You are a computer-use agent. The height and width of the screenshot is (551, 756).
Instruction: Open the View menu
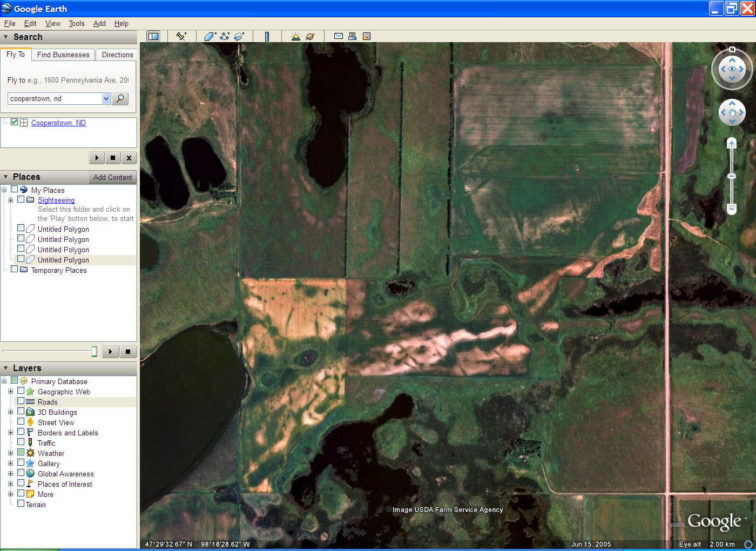(53, 23)
